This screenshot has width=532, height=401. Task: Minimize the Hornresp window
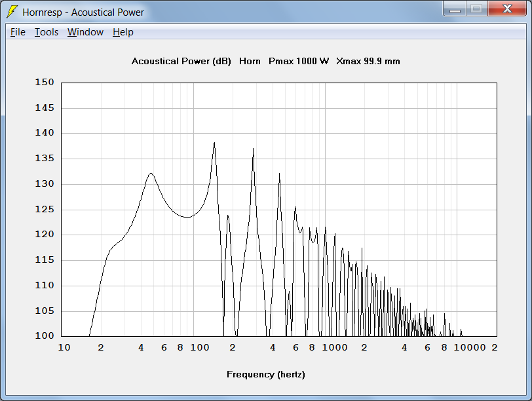[455, 9]
